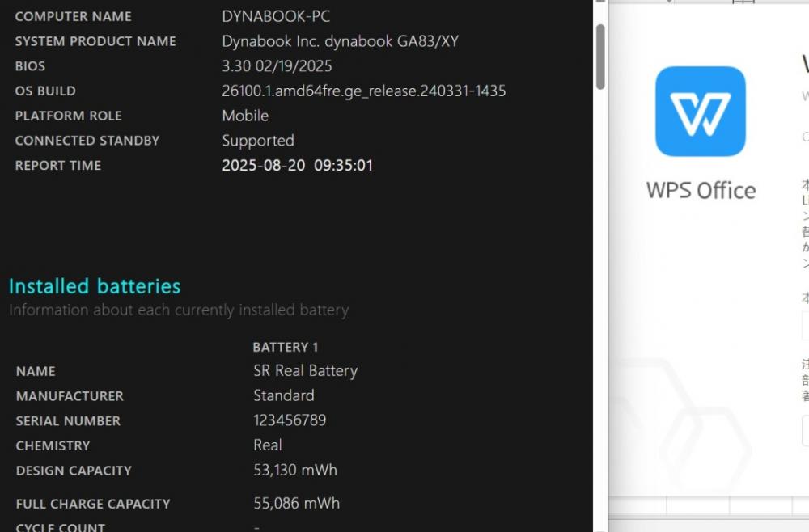Click the blue WPS Office logo icon
Viewport: 809px width, 532px height.
[700, 112]
